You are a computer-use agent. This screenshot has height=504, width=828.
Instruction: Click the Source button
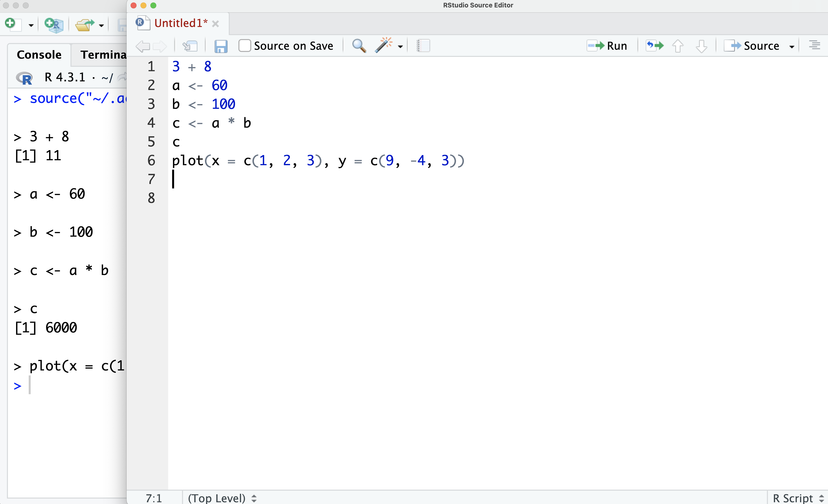[751, 46]
